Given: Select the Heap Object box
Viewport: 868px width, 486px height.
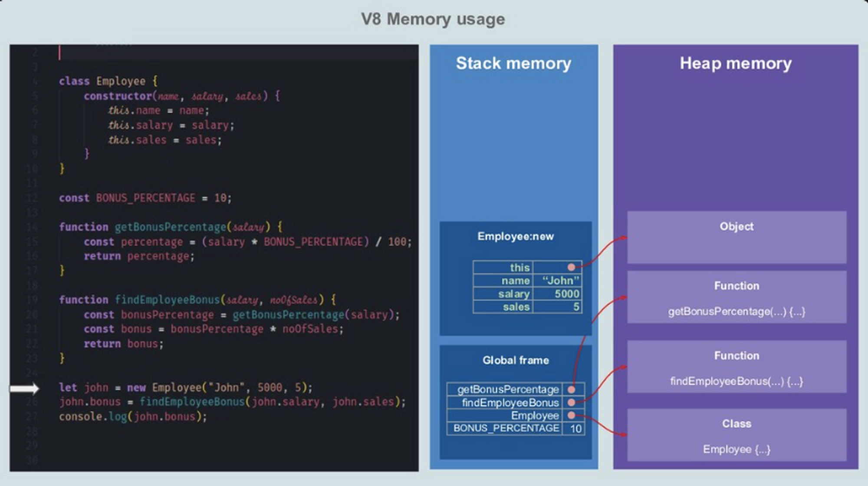Looking at the screenshot, I should coord(736,237).
